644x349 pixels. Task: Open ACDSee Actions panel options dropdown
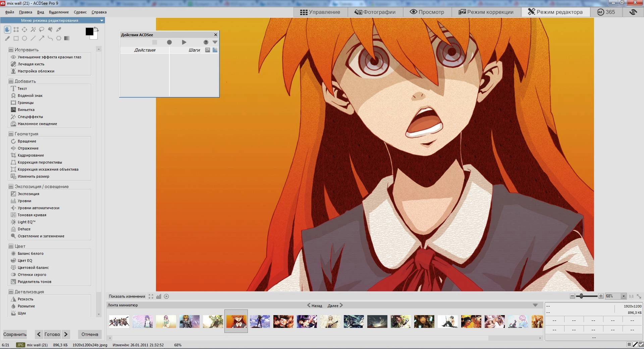pos(215,42)
